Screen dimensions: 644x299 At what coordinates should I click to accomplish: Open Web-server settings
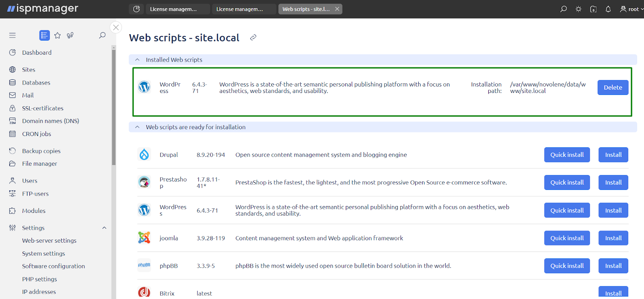(x=49, y=241)
